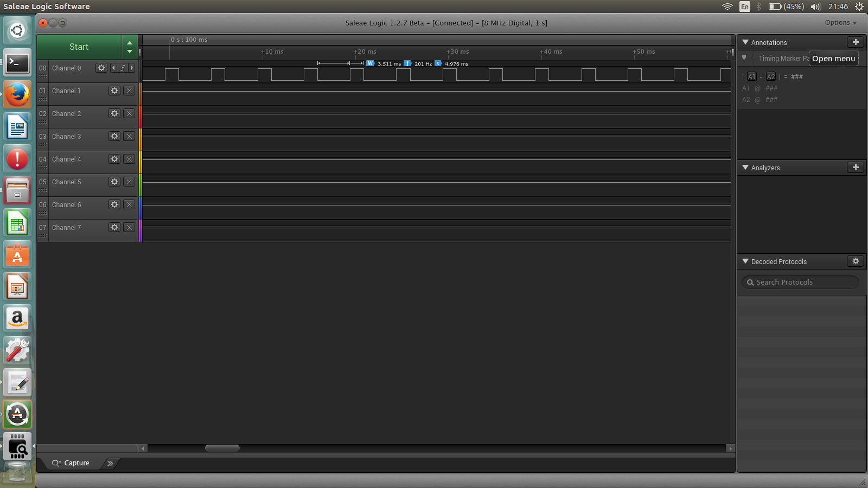Start the logic capture
This screenshot has width=868, height=488.
coord(79,47)
